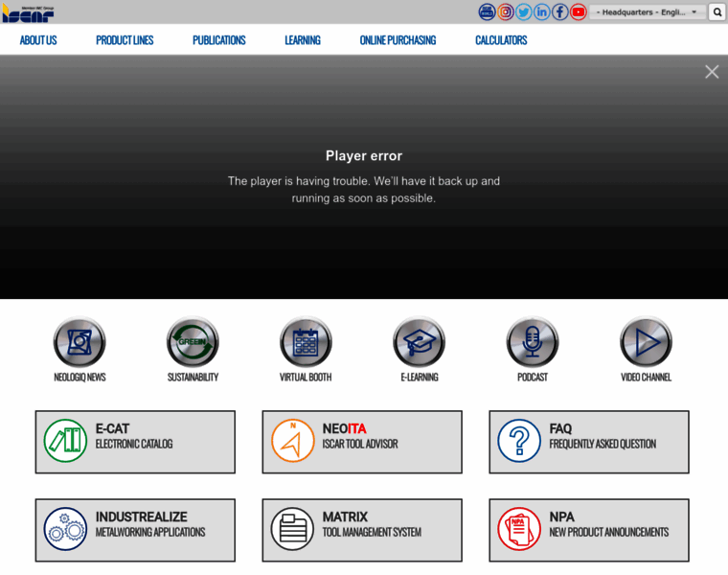The width and height of the screenshot is (728, 575).
Task: Click the Video Channel play icon
Action: pyautogui.click(x=646, y=342)
